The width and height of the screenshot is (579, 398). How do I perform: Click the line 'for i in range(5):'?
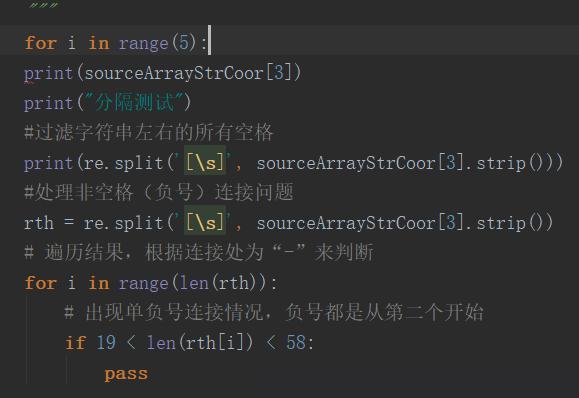pyautogui.click(x=116, y=43)
